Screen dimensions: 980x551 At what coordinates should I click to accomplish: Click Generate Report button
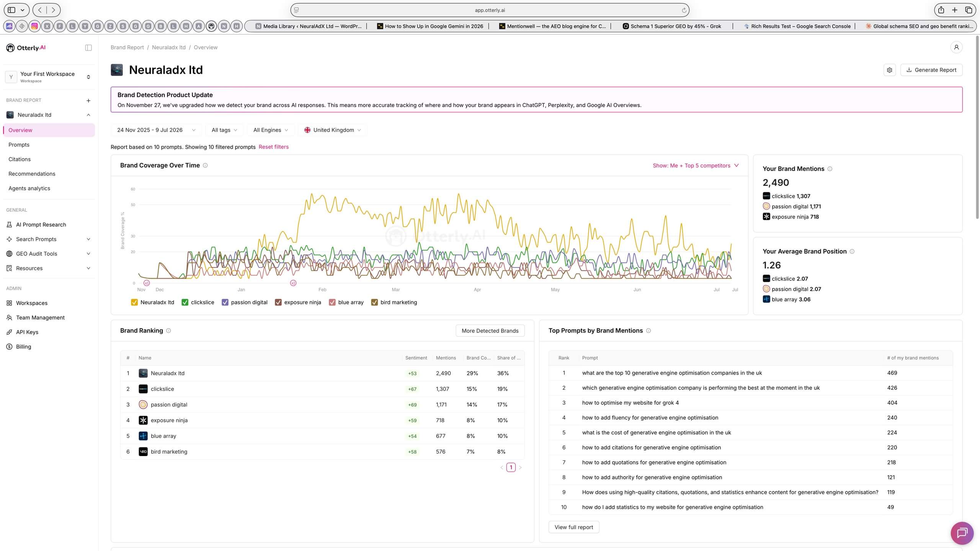point(931,70)
